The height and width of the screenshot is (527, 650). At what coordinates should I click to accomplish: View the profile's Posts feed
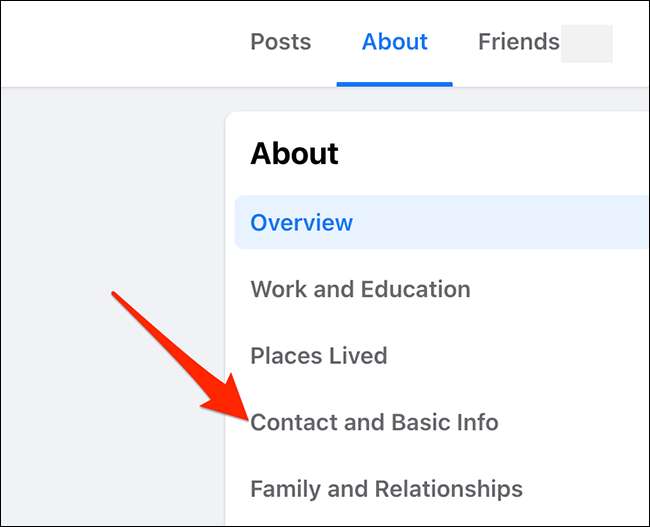click(280, 42)
